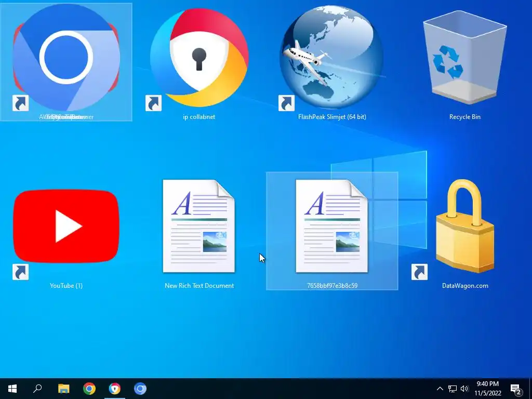The image size is (532, 399).
Task: Click the 'FlashPeak Slimjet (64 bit)' label
Action: pyautogui.click(x=332, y=117)
